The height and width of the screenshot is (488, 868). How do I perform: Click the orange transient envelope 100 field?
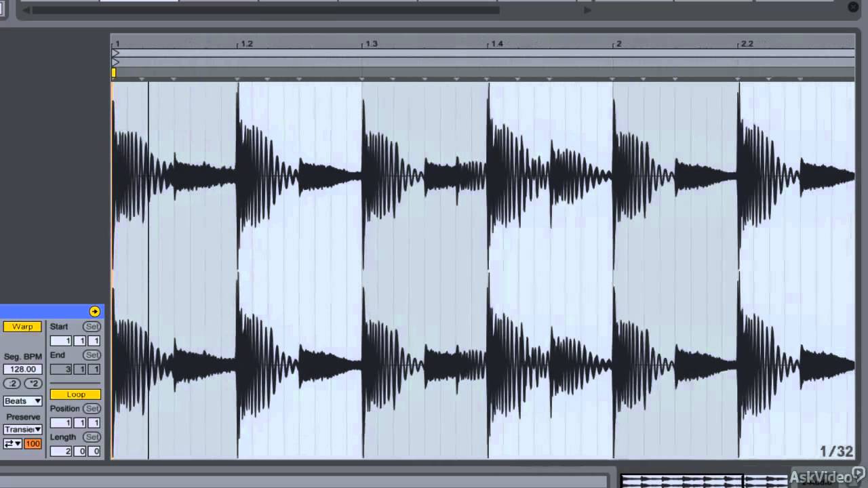pos(33,444)
